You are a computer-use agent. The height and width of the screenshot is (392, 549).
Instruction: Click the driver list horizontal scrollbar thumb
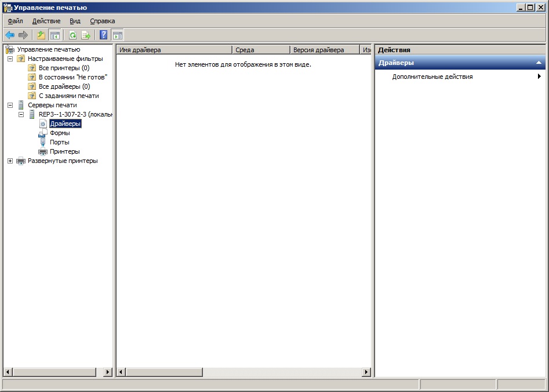pos(164,372)
